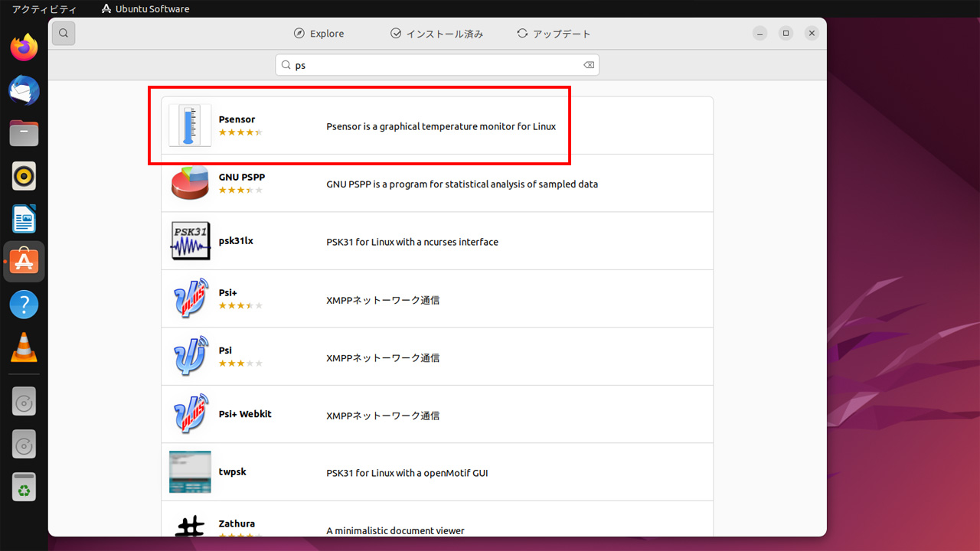Click Psensor graphical temperature monitor description

pyautogui.click(x=441, y=126)
